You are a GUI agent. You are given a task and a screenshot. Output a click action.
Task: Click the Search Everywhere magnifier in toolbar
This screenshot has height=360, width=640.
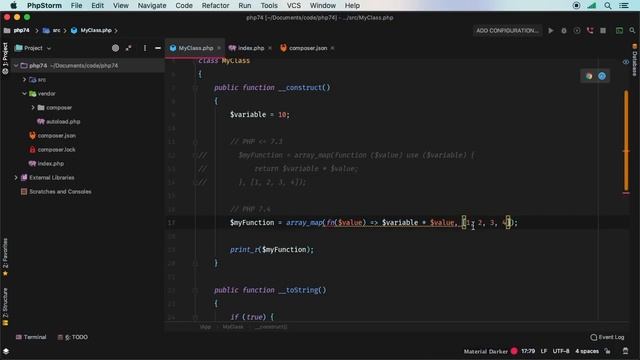tap(632, 31)
